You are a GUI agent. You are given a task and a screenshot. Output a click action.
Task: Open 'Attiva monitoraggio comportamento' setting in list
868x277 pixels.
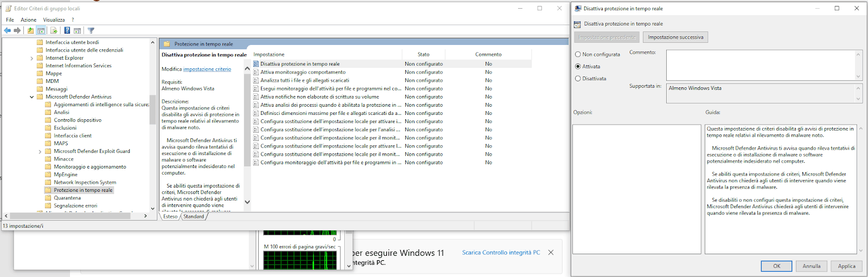coord(303,72)
